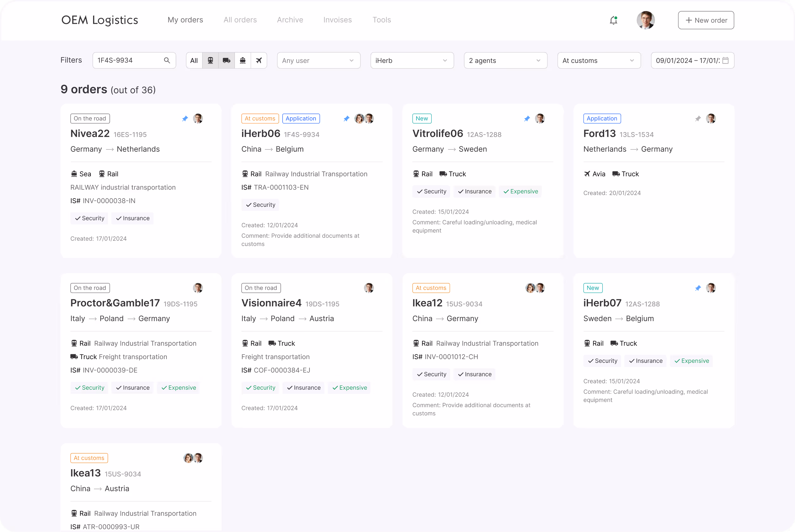Unpin the Vitrolife06 order card

(x=527, y=119)
